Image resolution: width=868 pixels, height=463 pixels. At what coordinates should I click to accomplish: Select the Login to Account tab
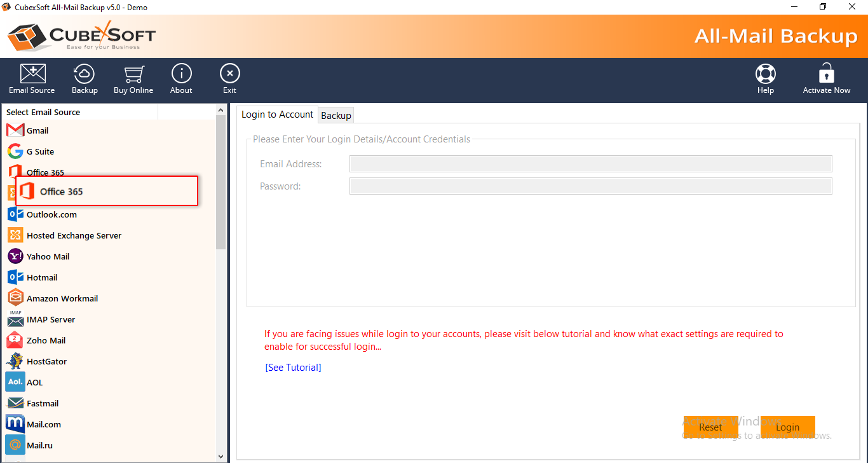click(x=277, y=114)
